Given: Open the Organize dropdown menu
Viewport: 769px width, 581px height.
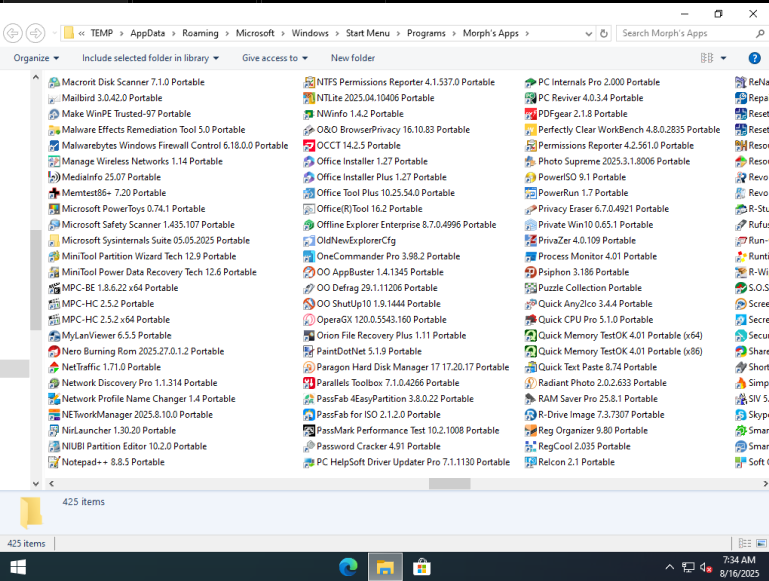Looking at the screenshot, I should [x=36, y=58].
